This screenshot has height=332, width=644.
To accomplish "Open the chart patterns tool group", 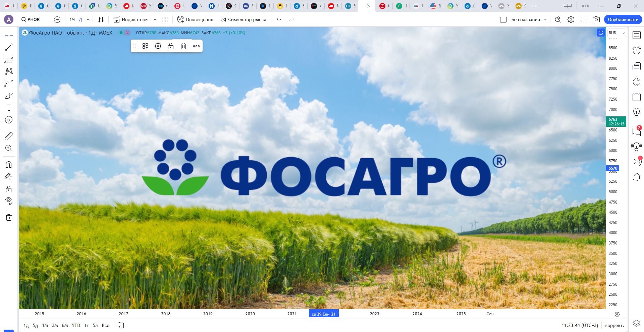I will pos(9,71).
